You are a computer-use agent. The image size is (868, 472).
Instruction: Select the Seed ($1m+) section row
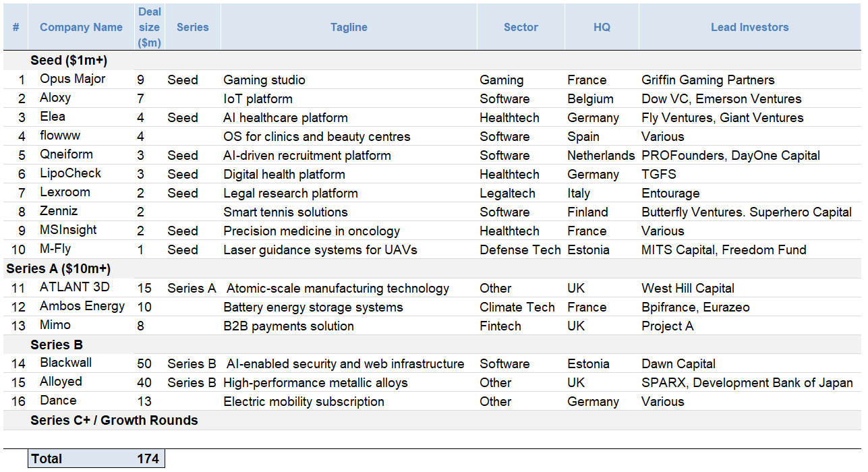coord(432,61)
